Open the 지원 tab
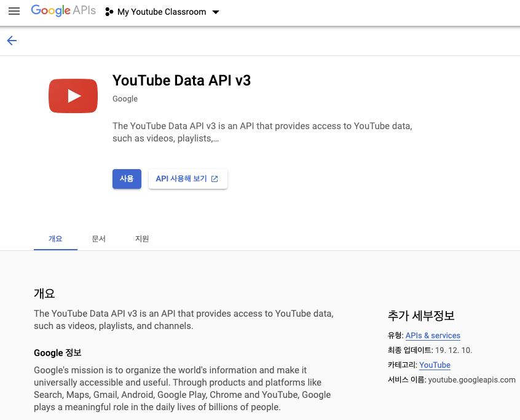Image resolution: width=520 pixels, height=420 pixels. 142,239
